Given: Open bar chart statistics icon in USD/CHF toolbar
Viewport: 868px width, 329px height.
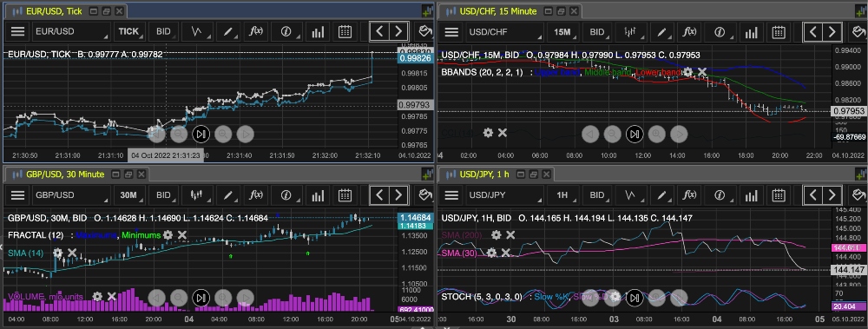Looking at the screenshot, I should 751,31.
